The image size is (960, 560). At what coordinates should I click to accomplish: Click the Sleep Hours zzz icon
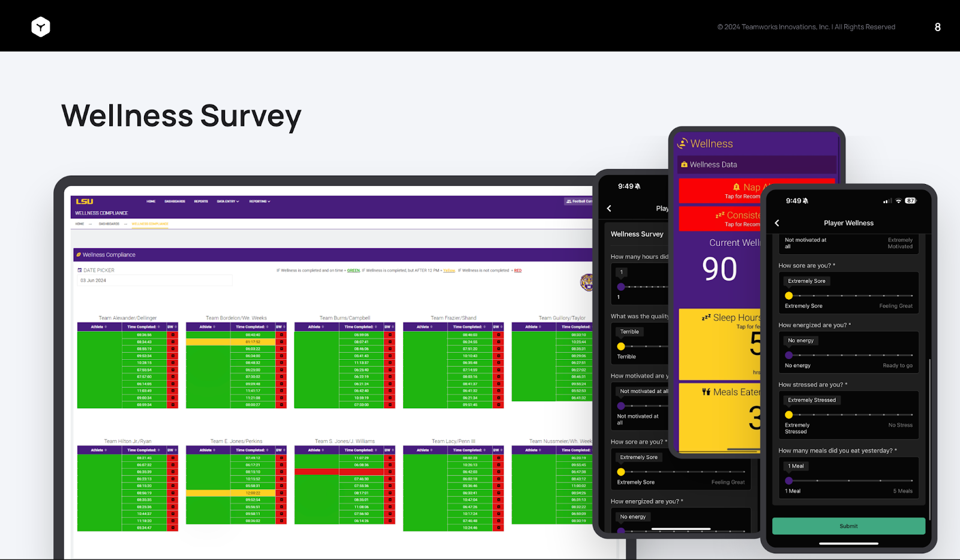pyautogui.click(x=706, y=317)
